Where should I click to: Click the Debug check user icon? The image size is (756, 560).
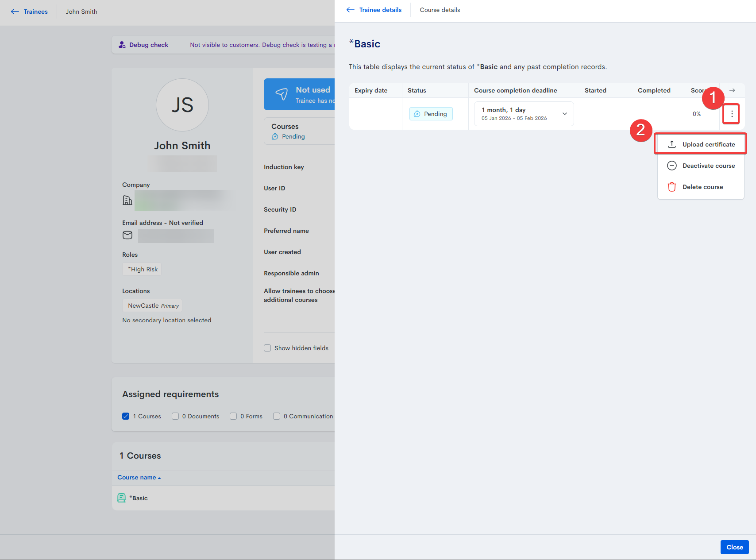(x=122, y=45)
